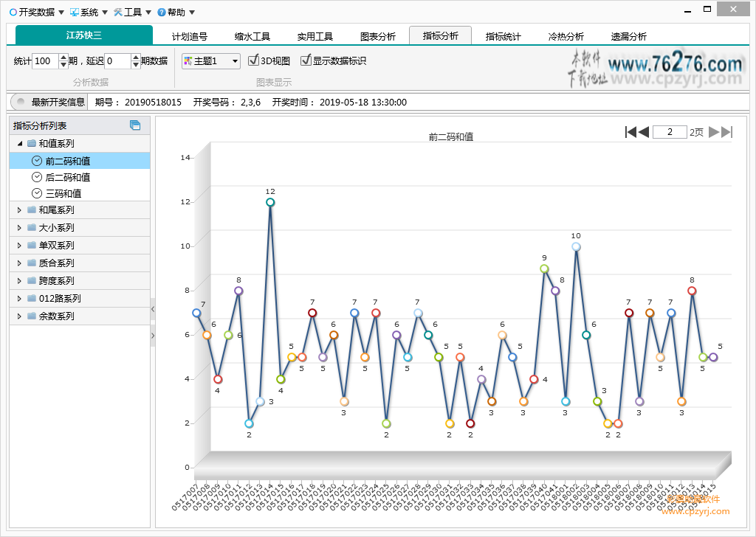
Task: Select the 指标分析 tab
Action: 440,35
